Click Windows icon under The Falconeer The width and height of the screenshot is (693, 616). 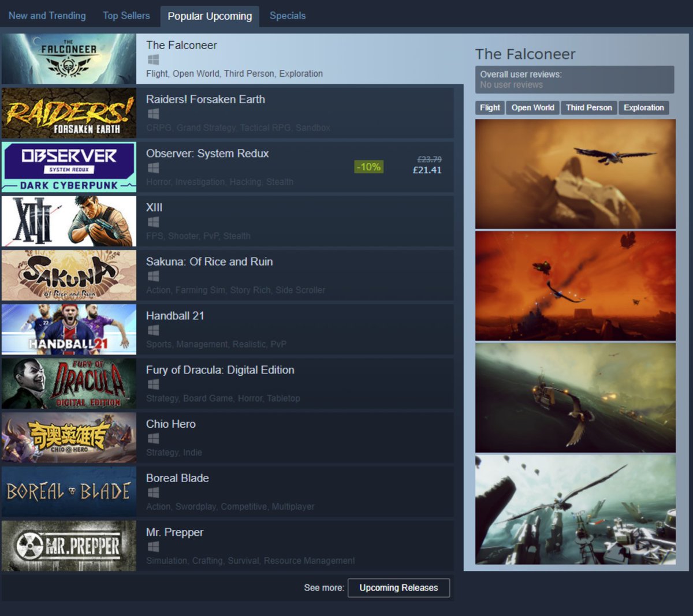[153, 59]
